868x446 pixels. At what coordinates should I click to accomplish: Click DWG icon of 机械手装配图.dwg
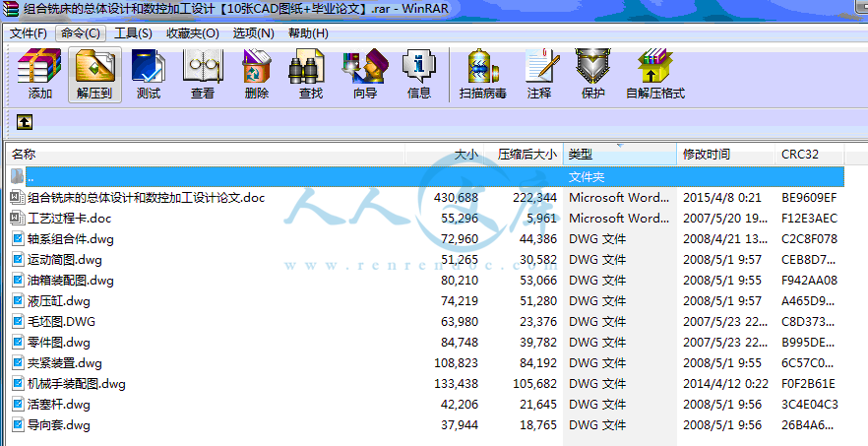(x=19, y=384)
